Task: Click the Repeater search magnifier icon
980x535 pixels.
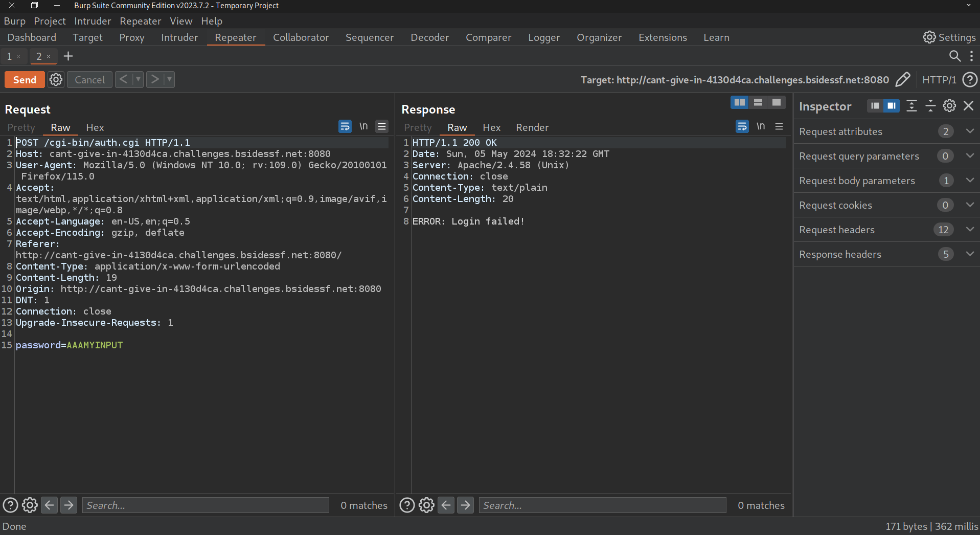Action: [954, 56]
